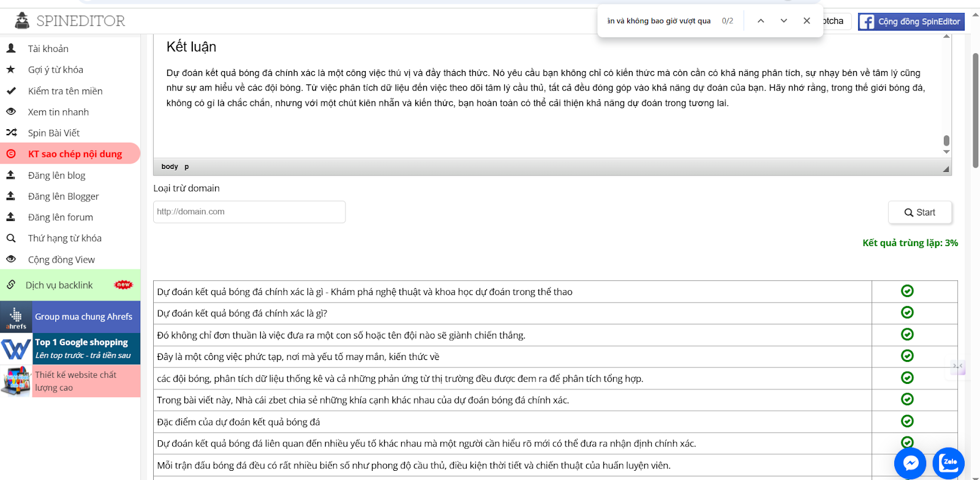Click the find-in-page search text field
This screenshot has width=980, height=480.
click(x=659, y=21)
